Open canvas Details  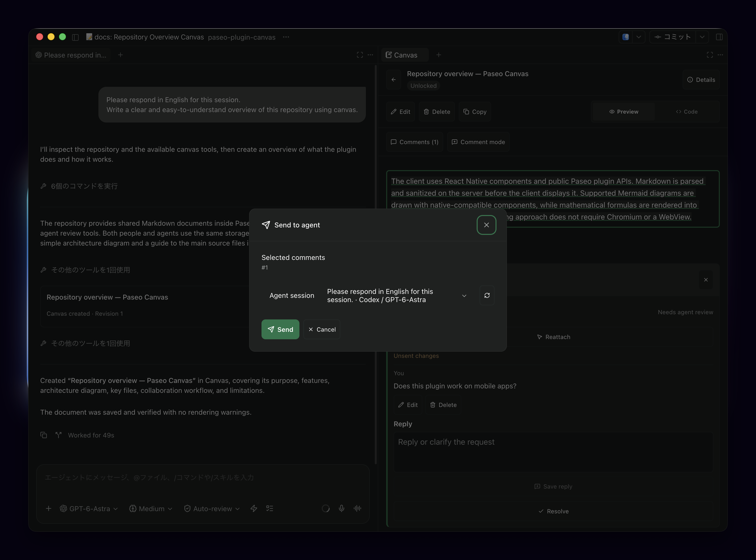[701, 80]
